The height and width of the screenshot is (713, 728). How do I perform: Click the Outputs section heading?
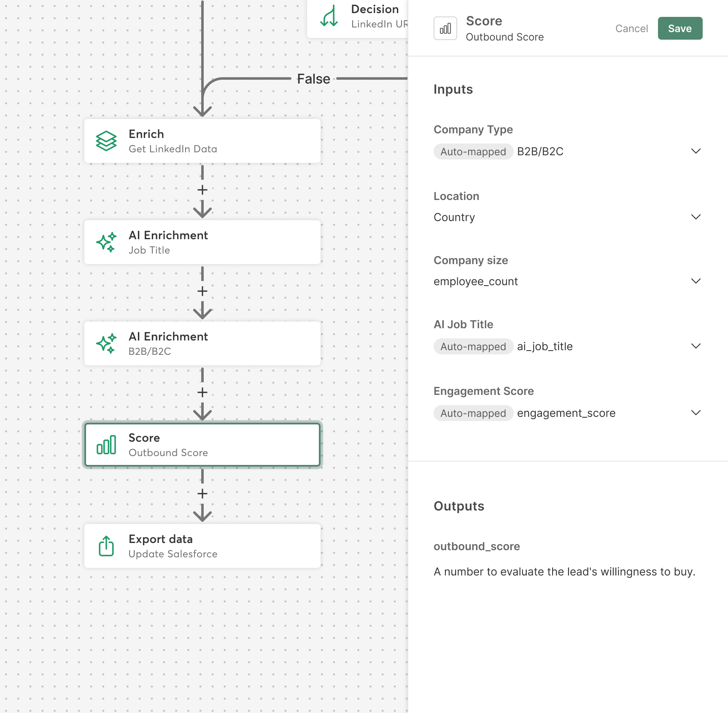click(x=459, y=506)
